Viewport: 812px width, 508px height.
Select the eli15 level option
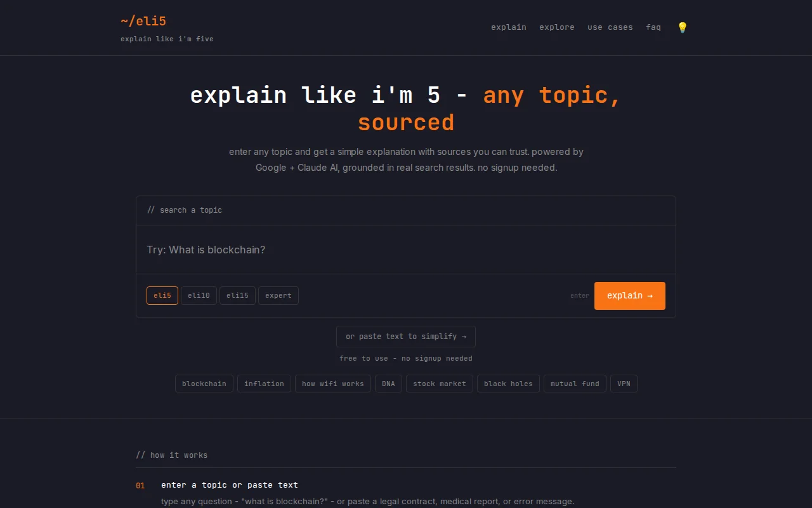pyautogui.click(x=237, y=296)
